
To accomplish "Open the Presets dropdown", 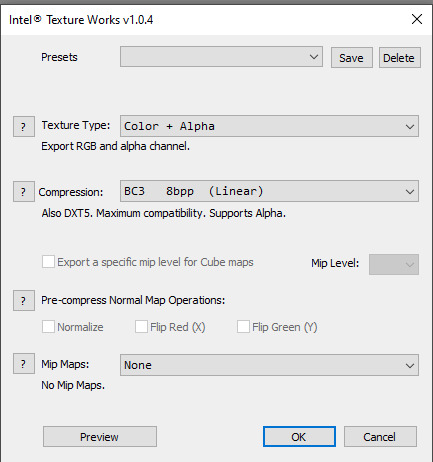I will tap(221, 57).
